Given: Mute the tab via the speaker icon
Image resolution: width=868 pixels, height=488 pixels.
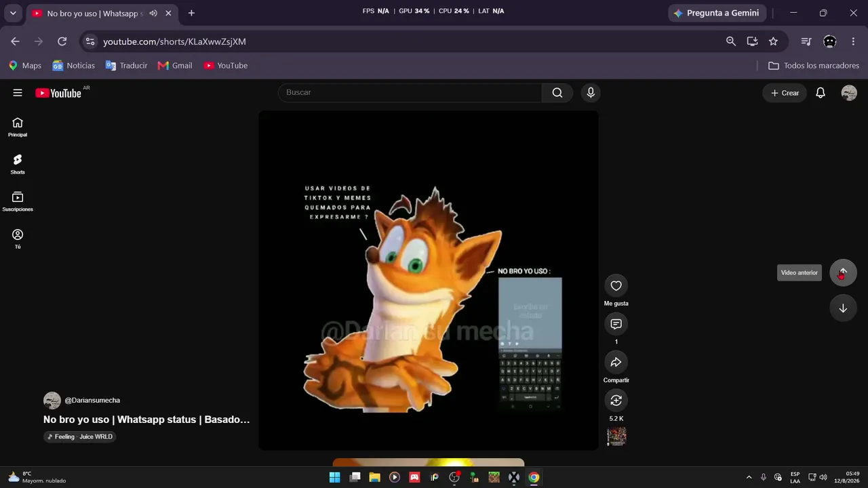Looking at the screenshot, I should (153, 13).
